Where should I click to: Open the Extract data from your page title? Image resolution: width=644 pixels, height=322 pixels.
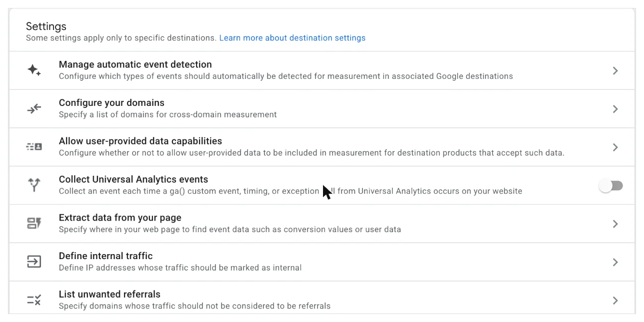point(120,218)
